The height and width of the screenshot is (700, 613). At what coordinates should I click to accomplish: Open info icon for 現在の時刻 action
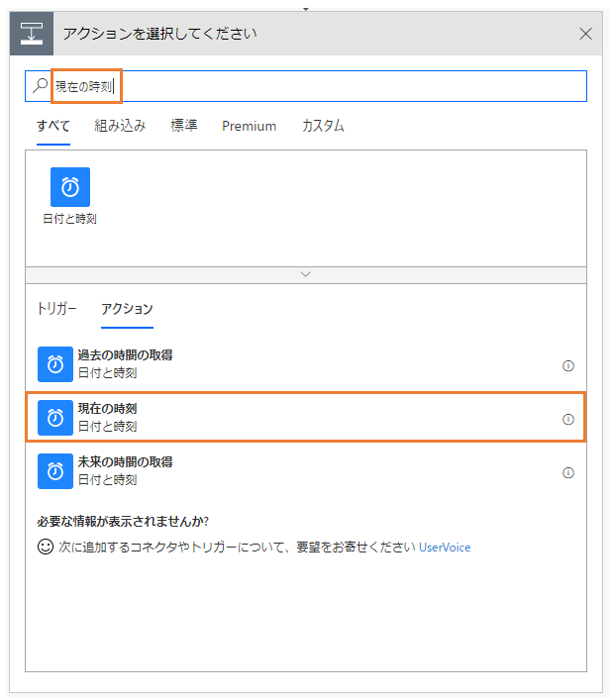[567, 419]
